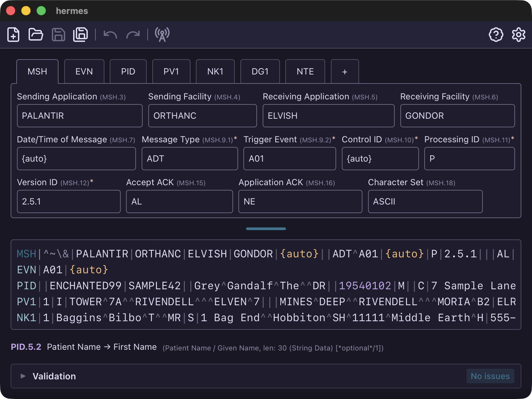Image resolution: width=532 pixels, height=399 pixels.
Task: Switch to the DG1 segment tab
Action: 260,71
